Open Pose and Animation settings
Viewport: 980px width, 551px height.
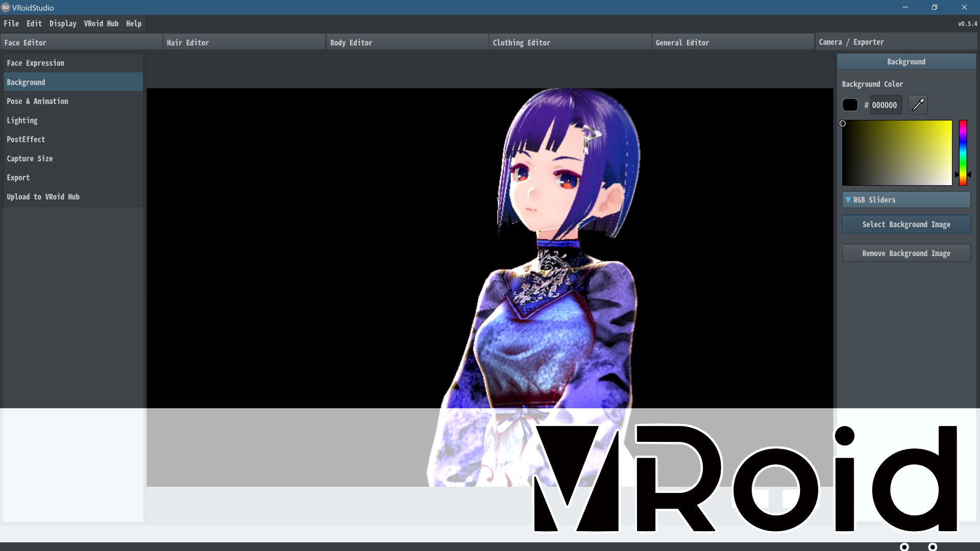[x=38, y=101]
